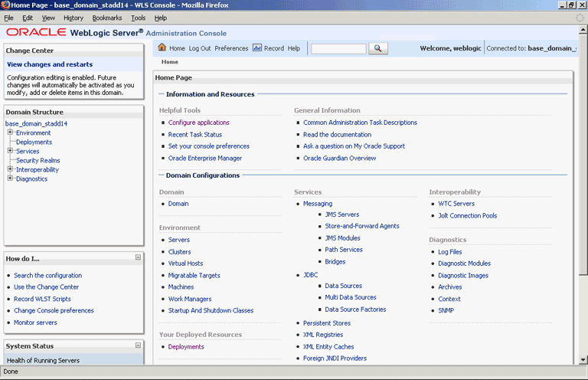
Task: Expand the Interoperability tree node
Action: 10,169
